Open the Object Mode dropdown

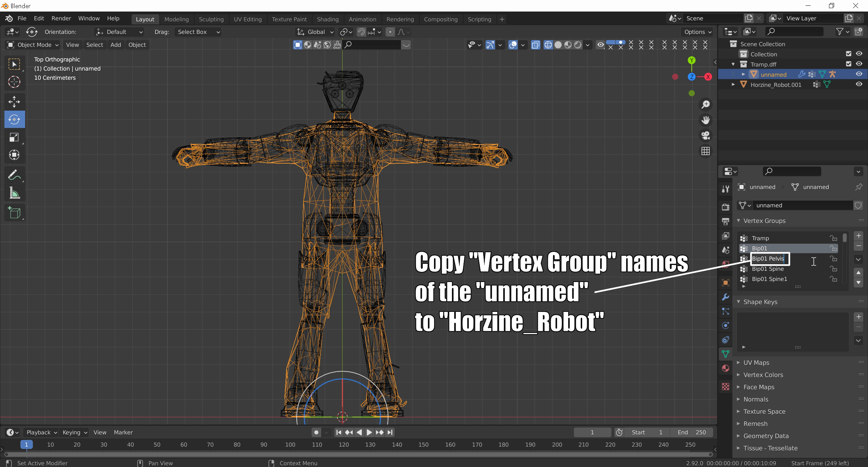tap(33, 45)
